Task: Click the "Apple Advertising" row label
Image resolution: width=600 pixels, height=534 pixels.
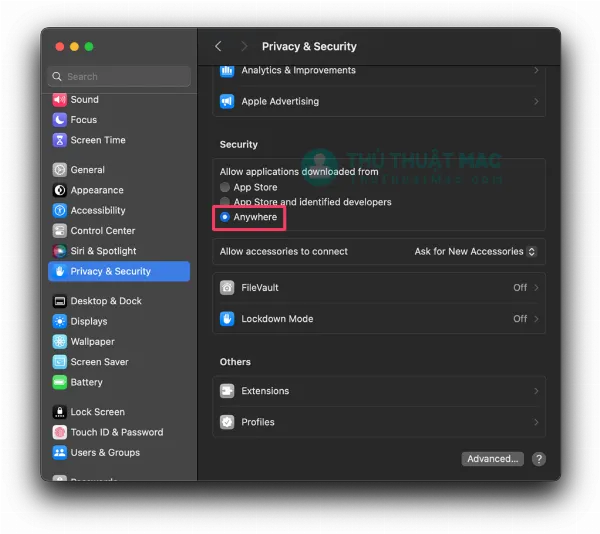Action: pos(280,101)
